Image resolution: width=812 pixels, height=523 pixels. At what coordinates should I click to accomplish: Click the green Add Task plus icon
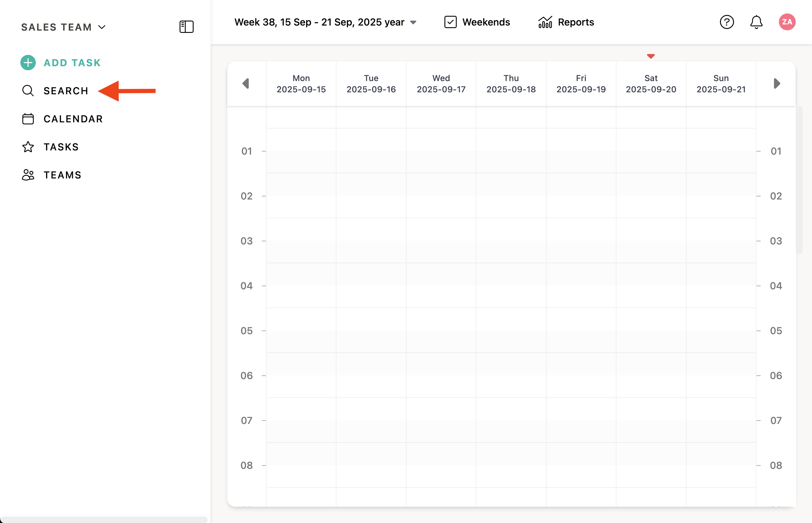coord(28,63)
